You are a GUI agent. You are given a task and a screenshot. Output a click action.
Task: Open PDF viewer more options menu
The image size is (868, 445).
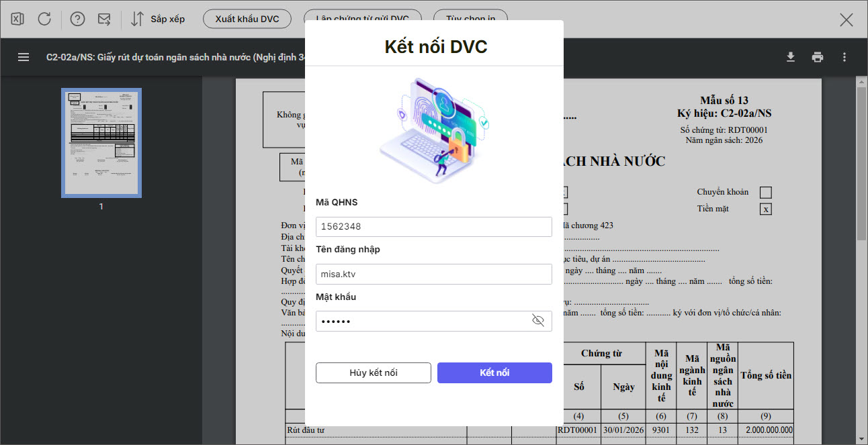click(844, 57)
